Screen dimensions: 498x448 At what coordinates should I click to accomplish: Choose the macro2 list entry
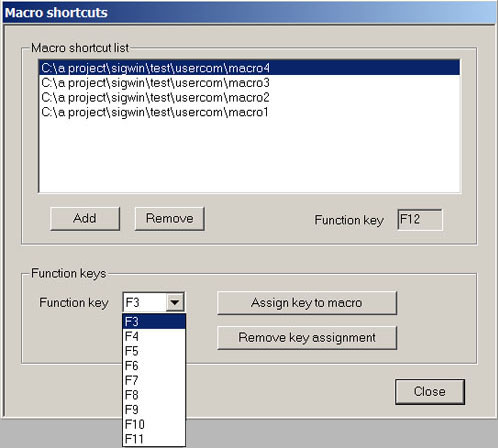pyautogui.click(x=249, y=97)
